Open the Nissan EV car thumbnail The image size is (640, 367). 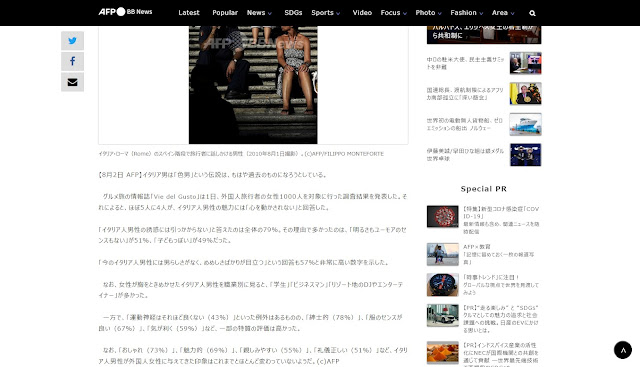[x=443, y=315]
